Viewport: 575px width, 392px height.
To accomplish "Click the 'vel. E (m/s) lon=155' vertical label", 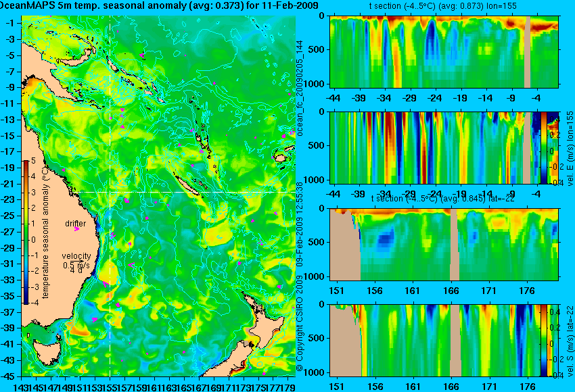I will point(570,149).
